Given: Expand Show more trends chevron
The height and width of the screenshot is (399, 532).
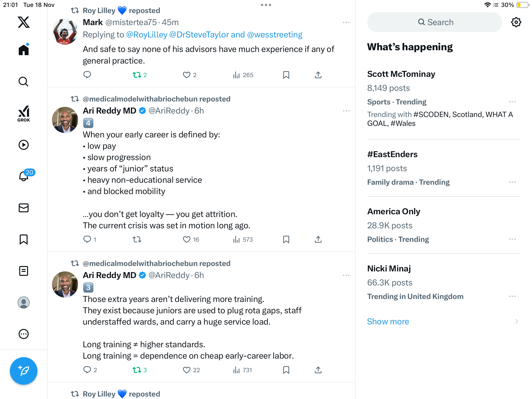Looking at the screenshot, I should pyautogui.click(x=516, y=321).
